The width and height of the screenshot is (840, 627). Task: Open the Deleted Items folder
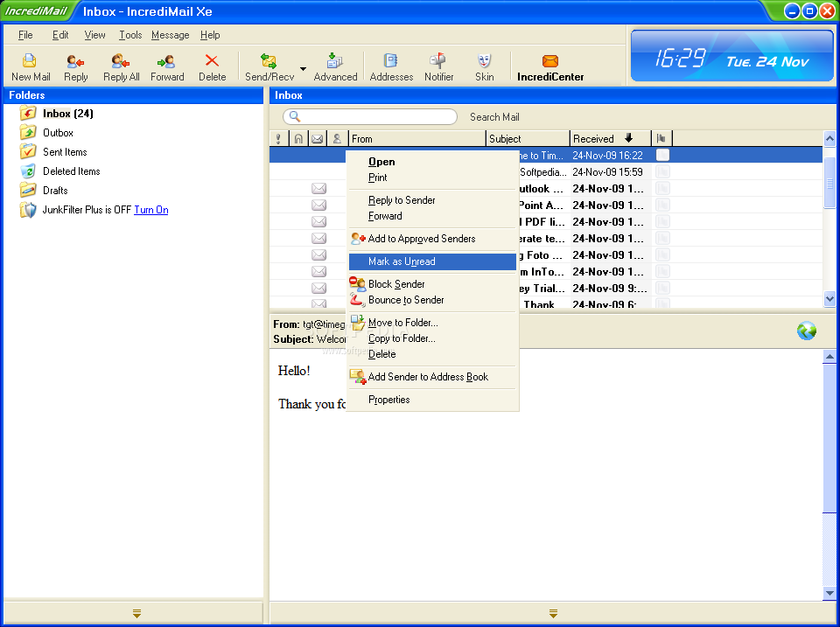tap(71, 171)
